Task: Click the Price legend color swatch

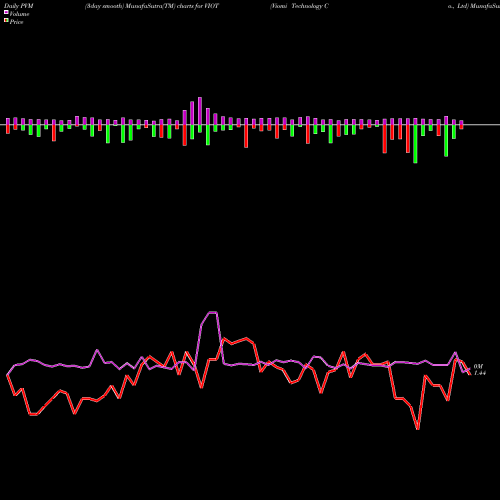Action: pos(6,21)
